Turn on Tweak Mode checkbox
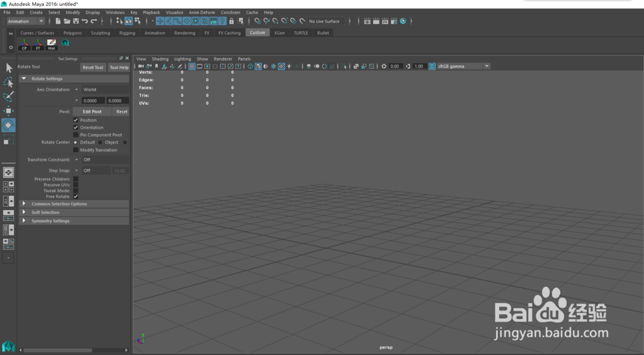Image resolution: width=644 pixels, height=355 pixels. [x=75, y=191]
